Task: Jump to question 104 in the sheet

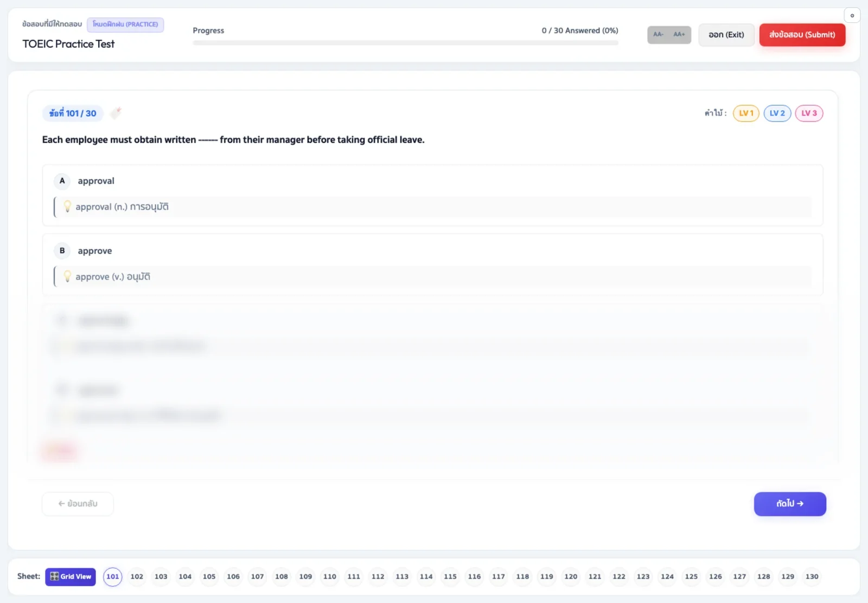Action: point(185,576)
